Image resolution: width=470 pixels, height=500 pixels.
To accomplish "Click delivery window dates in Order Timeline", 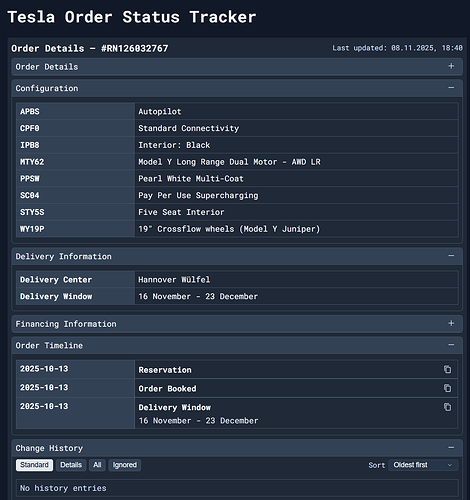I will click(x=198, y=421).
